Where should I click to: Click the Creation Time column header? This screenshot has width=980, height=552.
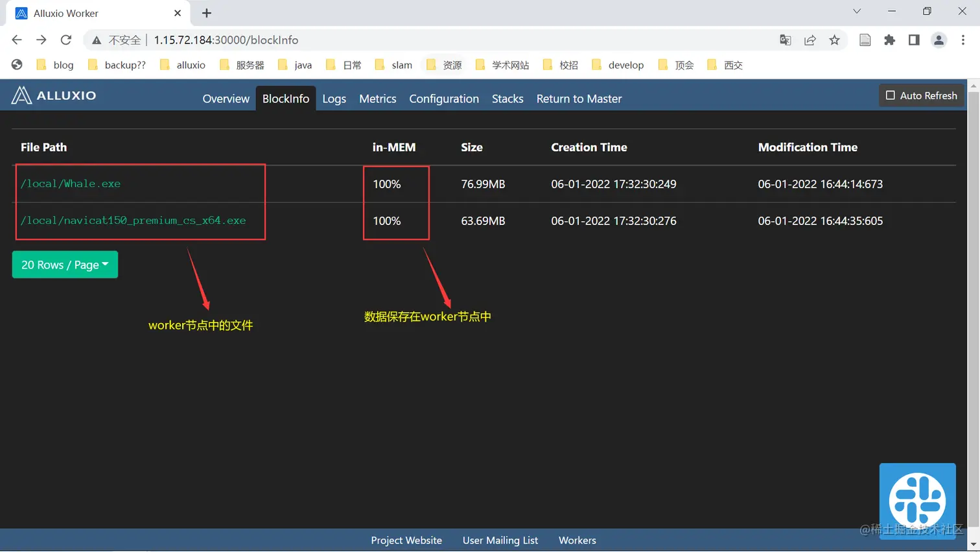589,147
